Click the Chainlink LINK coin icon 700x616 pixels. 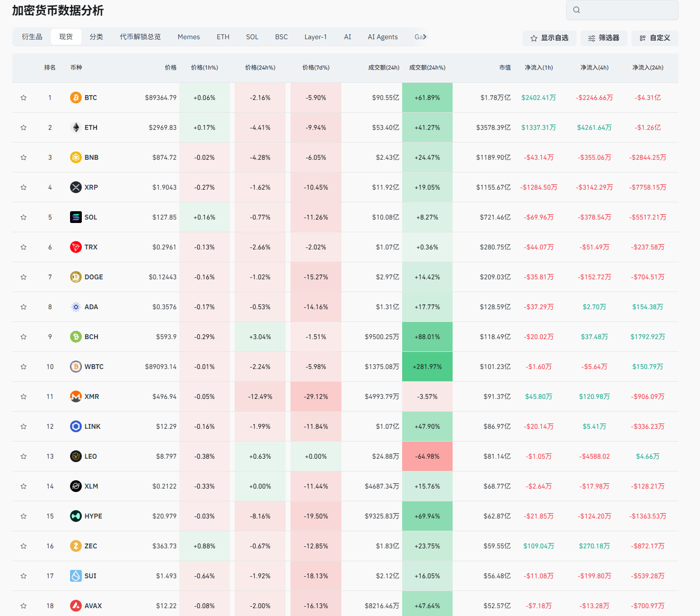pyautogui.click(x=75, y=426)
